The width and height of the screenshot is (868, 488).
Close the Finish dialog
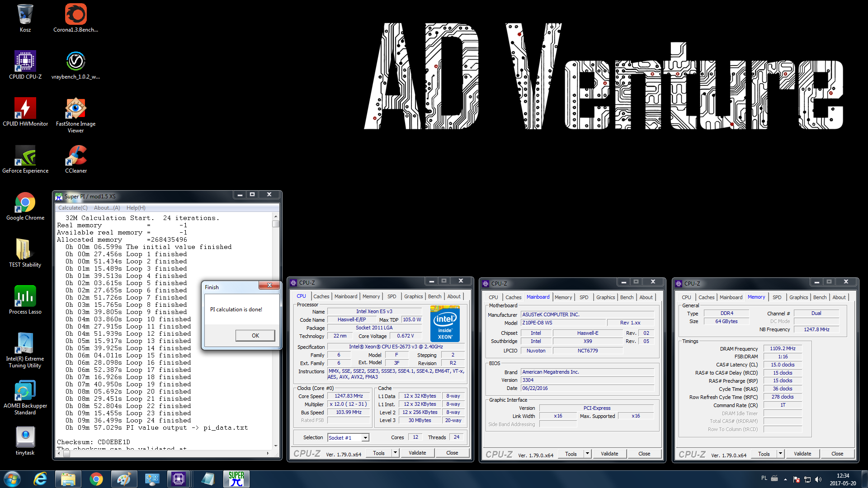pyautogui.click(x=269, y=285)
